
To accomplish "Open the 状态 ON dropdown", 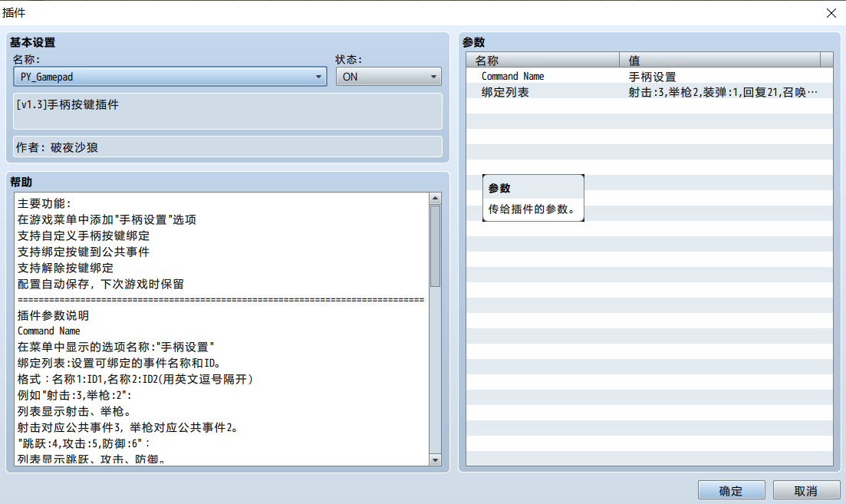I will pyautogui.click(x=388, y=77).
